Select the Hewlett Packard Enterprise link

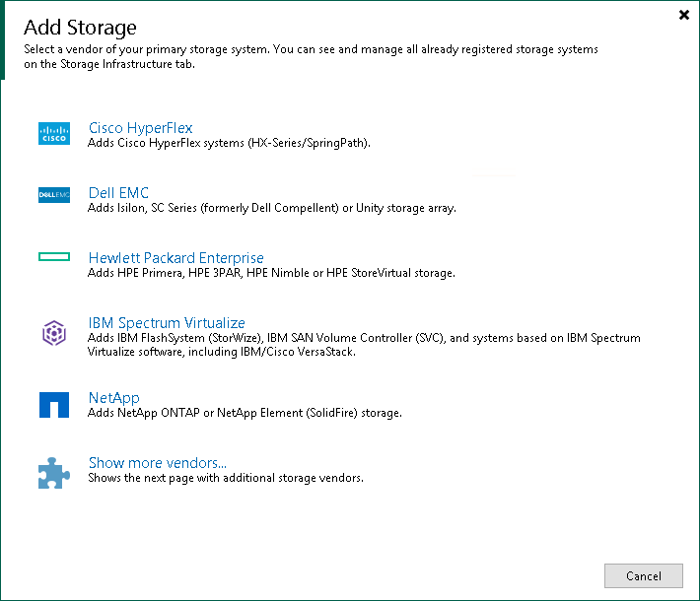tap(176, 258)
